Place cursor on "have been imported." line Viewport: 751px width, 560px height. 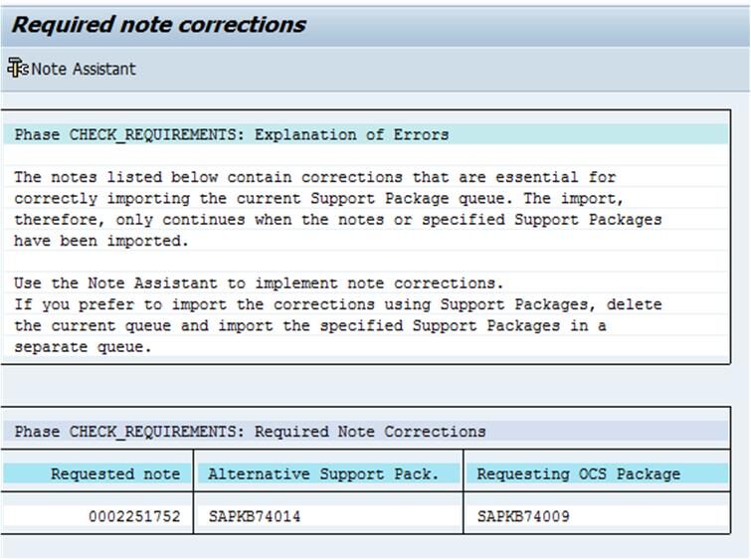(99, 240)
